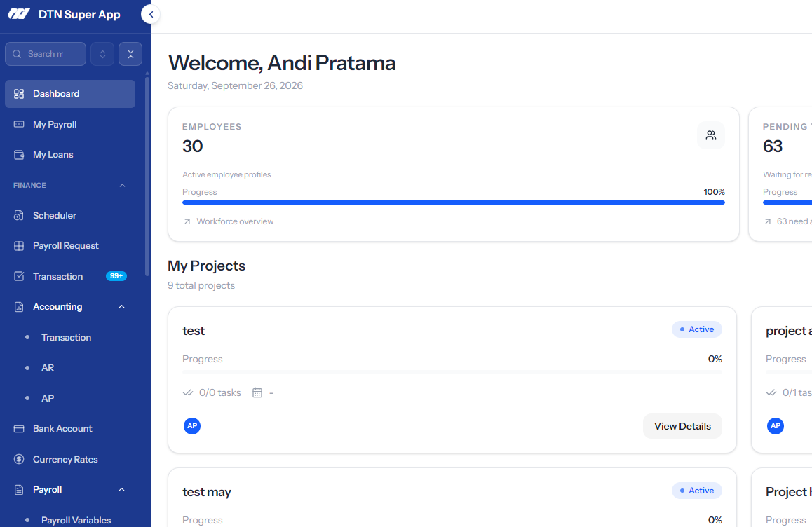This screenshot has width=812, height=527.
Task: Click the 0/0 tasks text
Action: 220,393
